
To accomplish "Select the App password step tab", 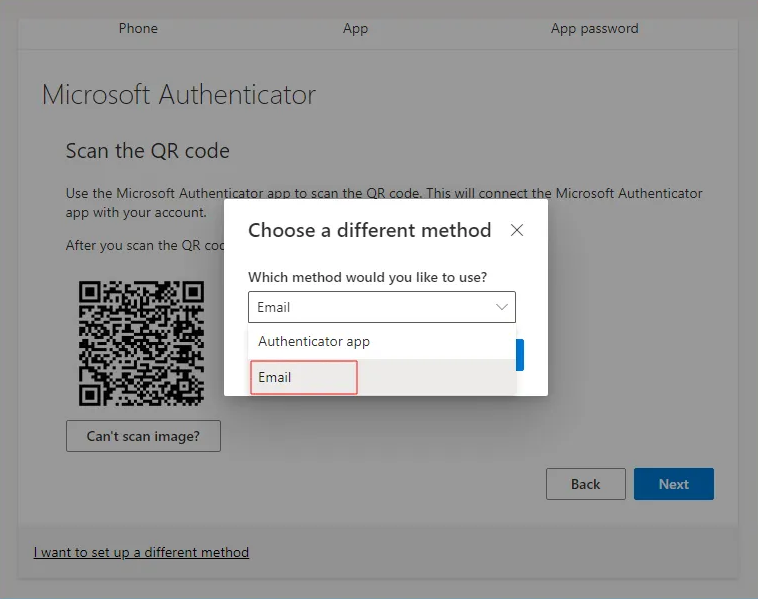I will coord(595,29).
